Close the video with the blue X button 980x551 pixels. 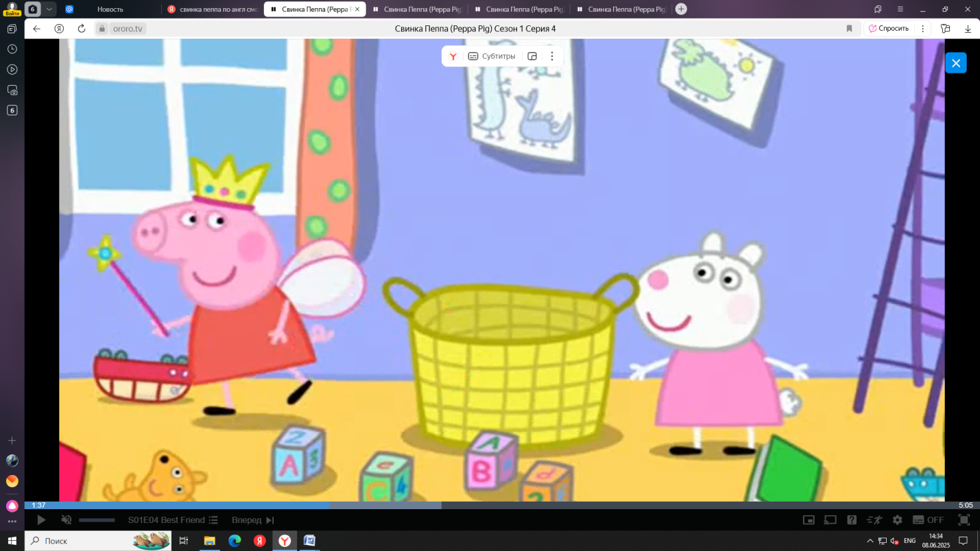955,63
